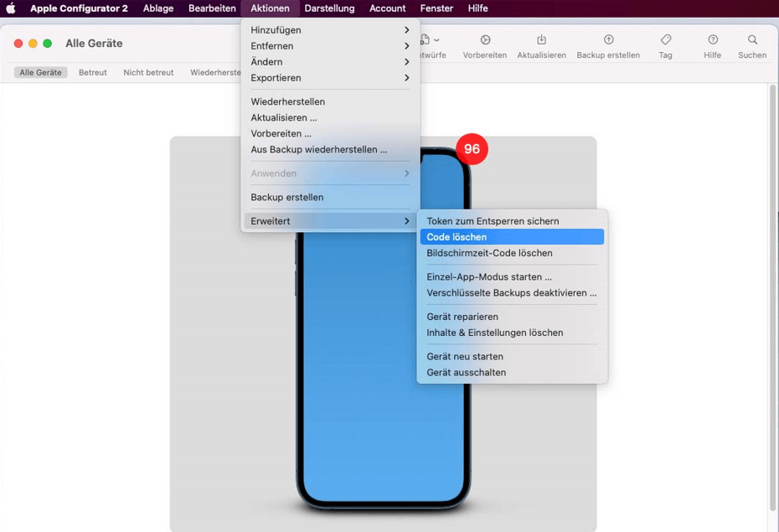
Task: Click the Backup erstellen toolbar icon
Action: (608, 39)
